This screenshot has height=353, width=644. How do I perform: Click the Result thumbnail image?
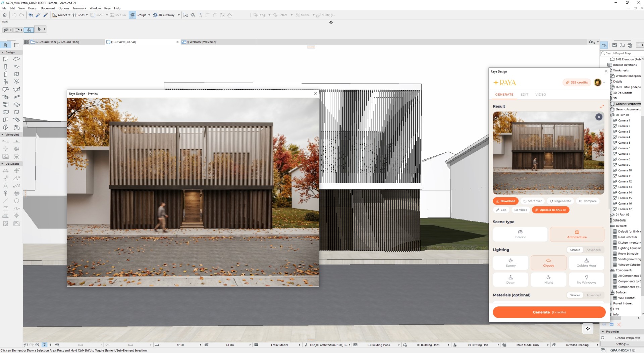(x=548, y=153)
